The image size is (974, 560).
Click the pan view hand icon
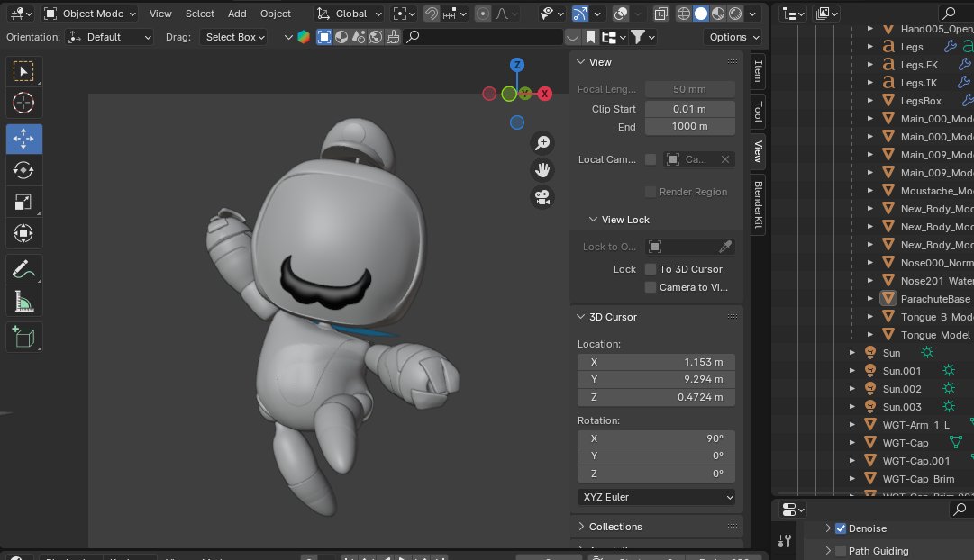pos(542,170)
